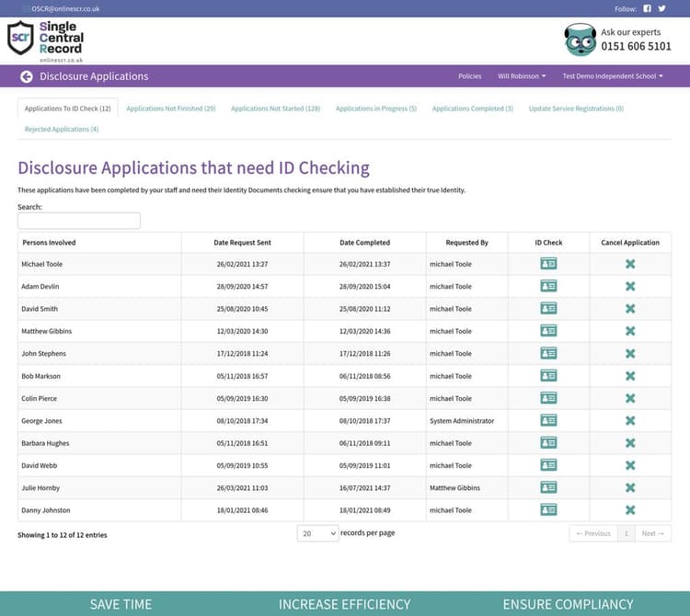
Task: Open ID Check icon for David Smith
Action: tap(548, 309)
